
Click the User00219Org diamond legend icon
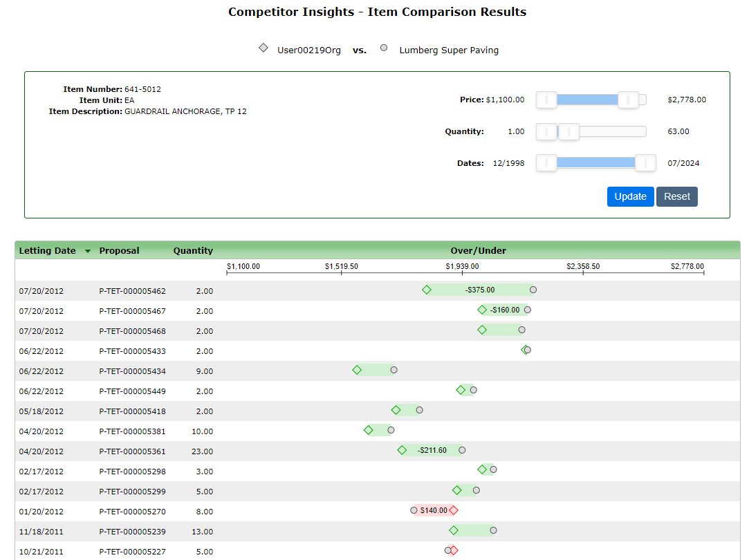pyautogui.click(x=263, y=48)
